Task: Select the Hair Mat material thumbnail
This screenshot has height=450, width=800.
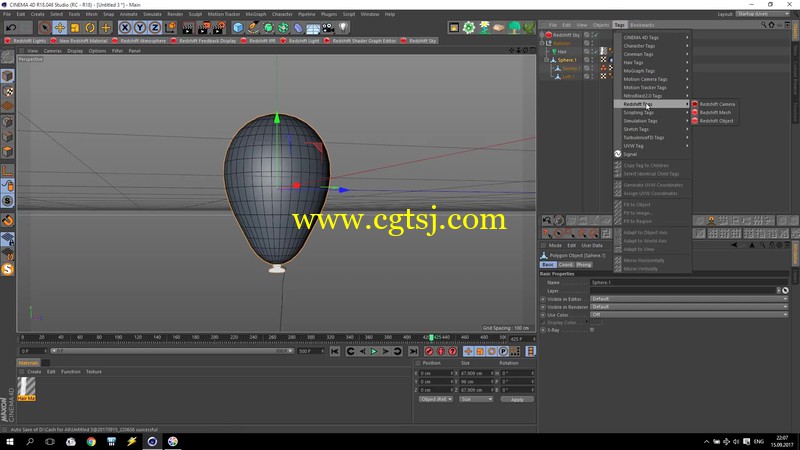Action: [x=26, y=389]
